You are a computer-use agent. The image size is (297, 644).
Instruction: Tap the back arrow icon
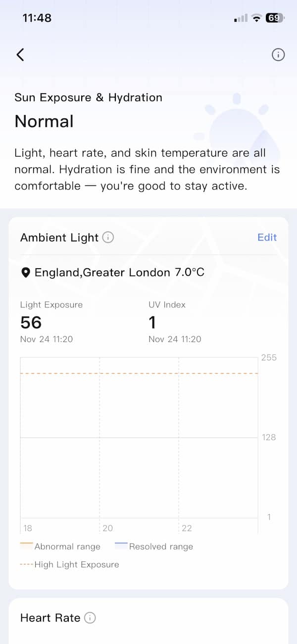pyautogui.click(x=20, y=55)
